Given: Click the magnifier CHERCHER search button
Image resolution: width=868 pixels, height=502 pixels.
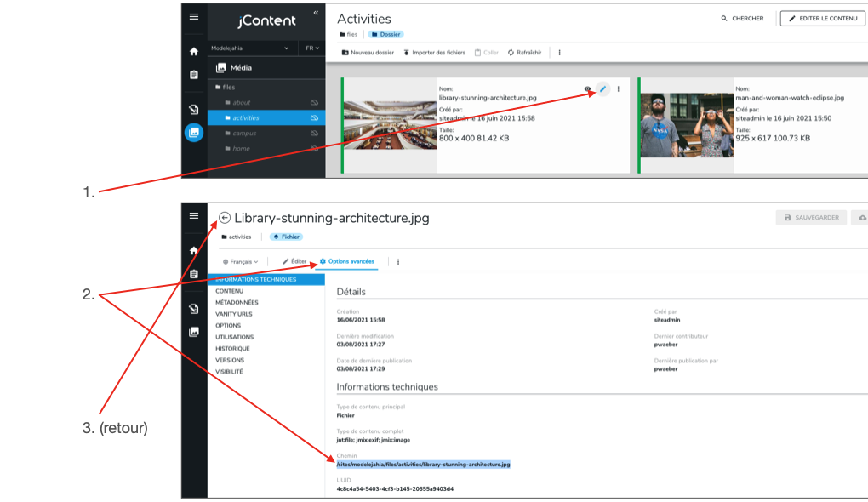Looking at the screenshot, I should tap(742, 18).
